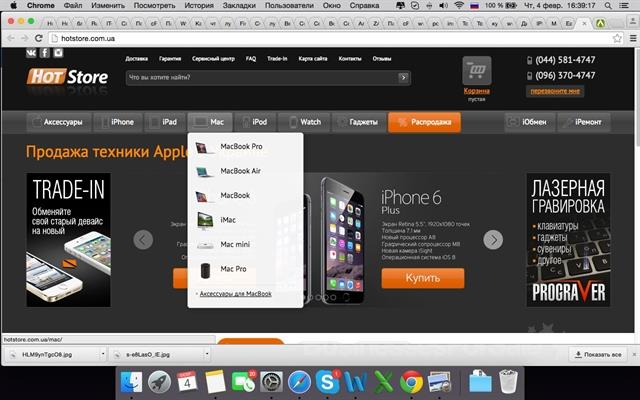Open the Instagram social icon
Image resolution: width=640 pixels, height=400 pixels.
point(58,53)
